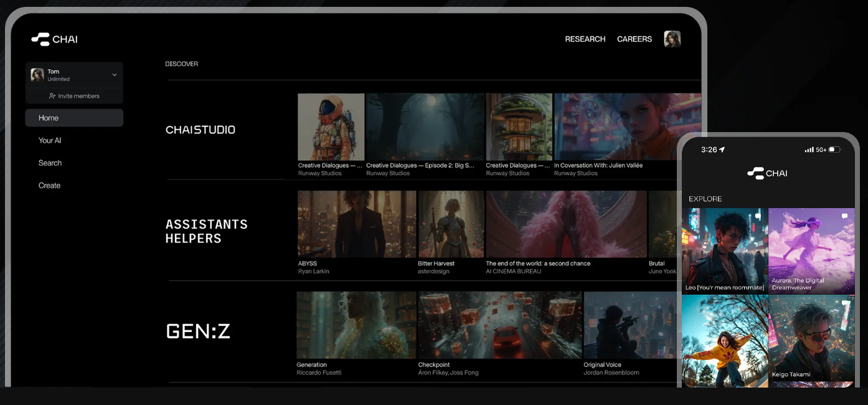This screenshot has width=868, height=405.
Task: Open the ABYSS thumbnail by Ryan Larkin
Action: [357, 224]
